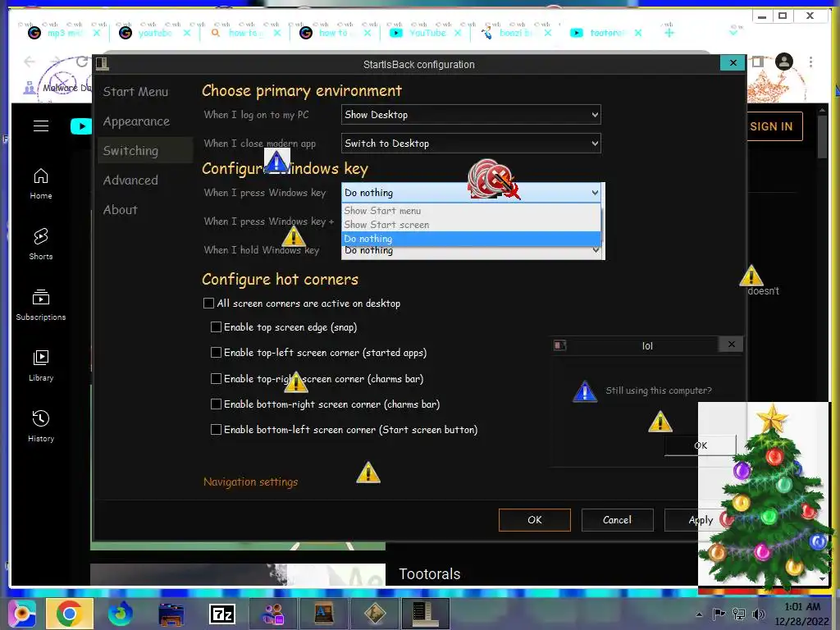Screen dimensions: 840x630
Task: Check top-right screen corner charms bar
Action: [x=216, y=379]
